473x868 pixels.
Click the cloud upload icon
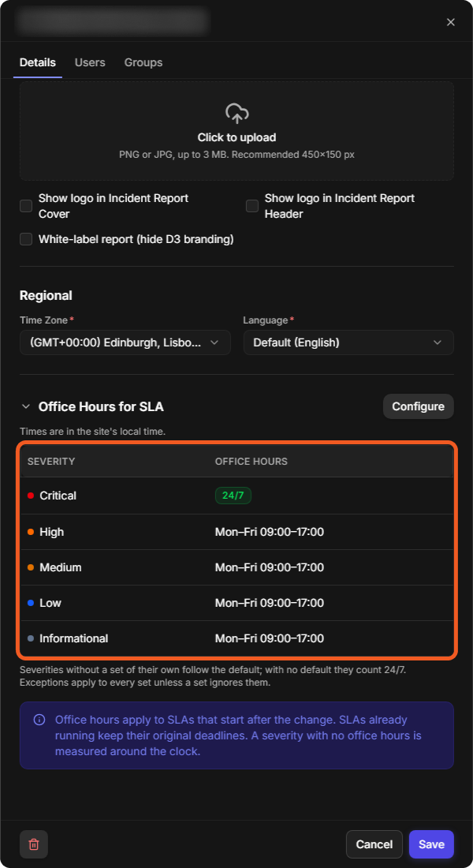[x=236, y=114]
